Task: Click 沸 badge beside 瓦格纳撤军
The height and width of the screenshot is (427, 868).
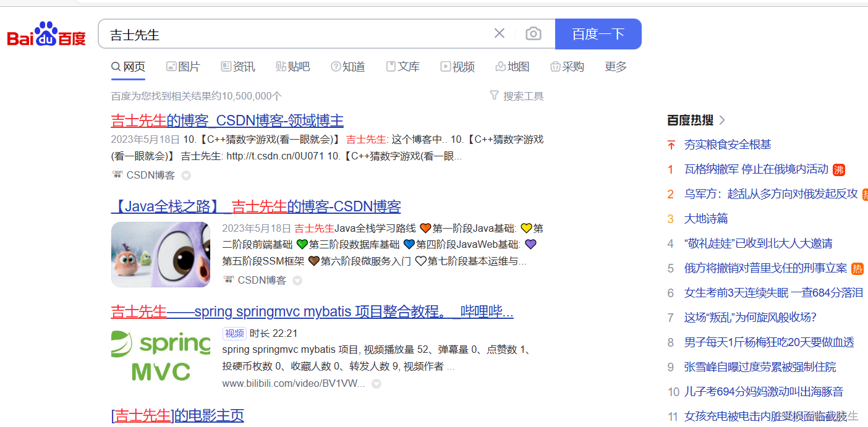Action: coord(839,169)
